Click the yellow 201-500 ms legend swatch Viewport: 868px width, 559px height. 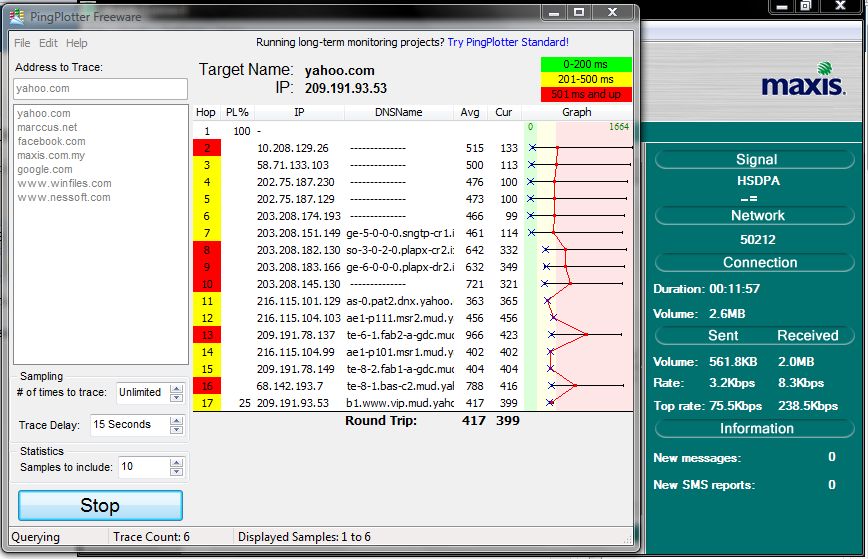[x=586, y=79]
